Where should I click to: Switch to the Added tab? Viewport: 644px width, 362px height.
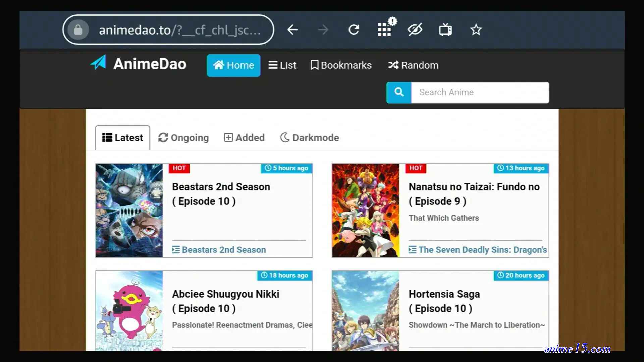point(244,138)
